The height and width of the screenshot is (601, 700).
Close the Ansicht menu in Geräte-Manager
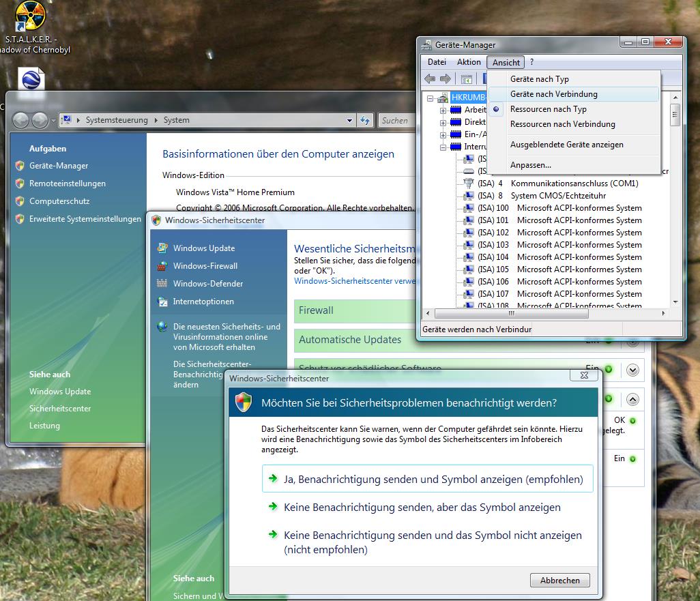click(x=506, y=63)
